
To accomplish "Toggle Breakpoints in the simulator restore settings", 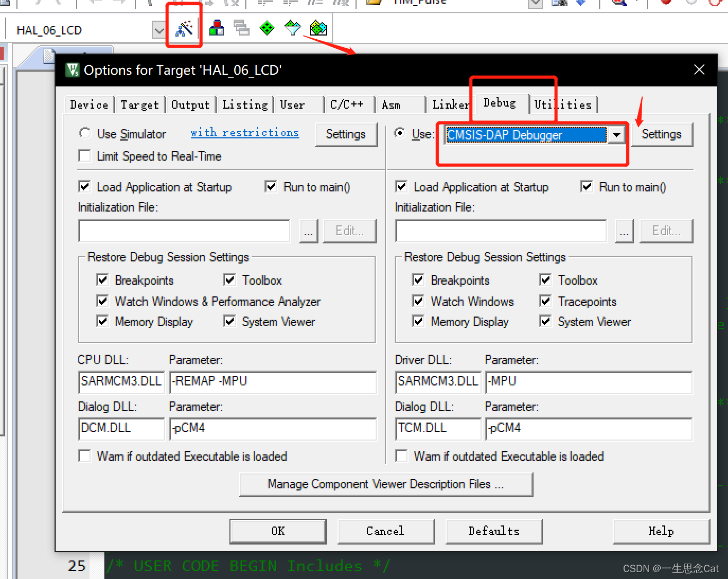I will pyautogui.click(x=102, y=280).
